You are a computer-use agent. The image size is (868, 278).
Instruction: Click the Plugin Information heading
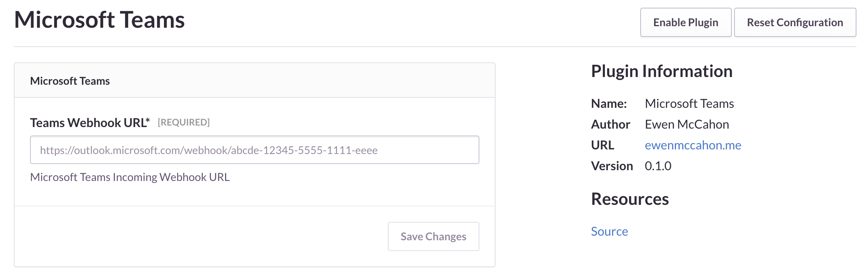[662, 72]
